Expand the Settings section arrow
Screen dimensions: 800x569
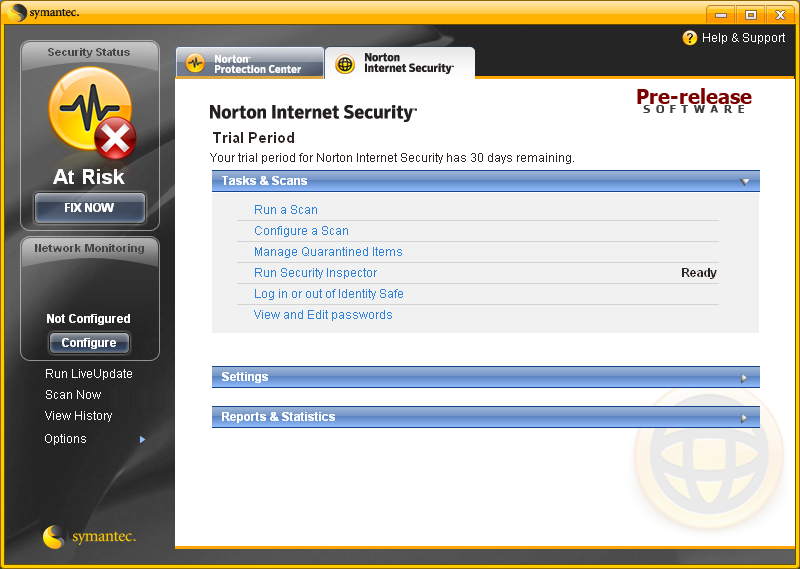click(x=744, y=378)
